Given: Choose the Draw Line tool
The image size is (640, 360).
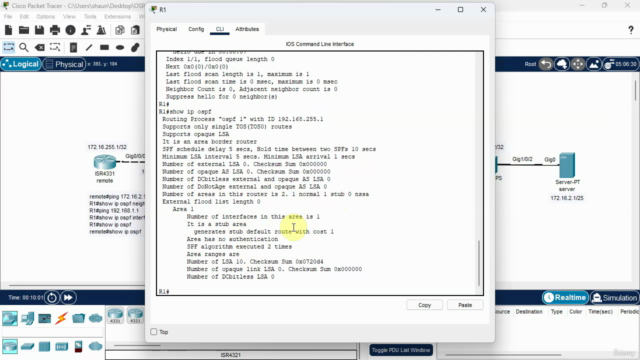Looking at the screenshot, I should point(89,47).
